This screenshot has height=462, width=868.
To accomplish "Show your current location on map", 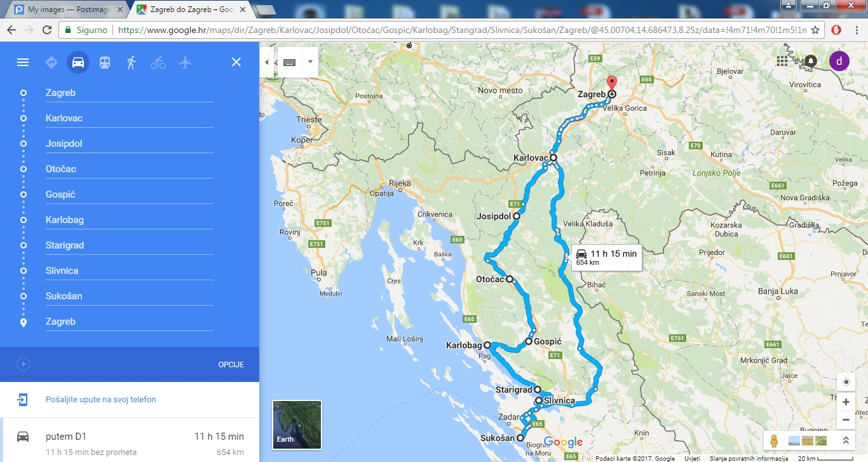I will pos(846,382).
